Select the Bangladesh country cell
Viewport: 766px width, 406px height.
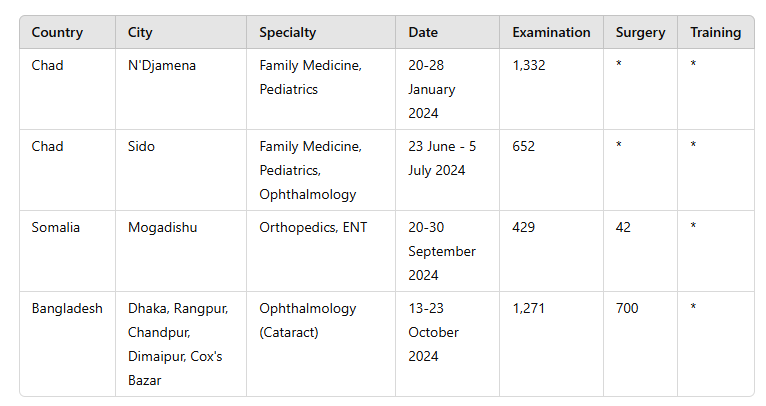tap(67, 309)
